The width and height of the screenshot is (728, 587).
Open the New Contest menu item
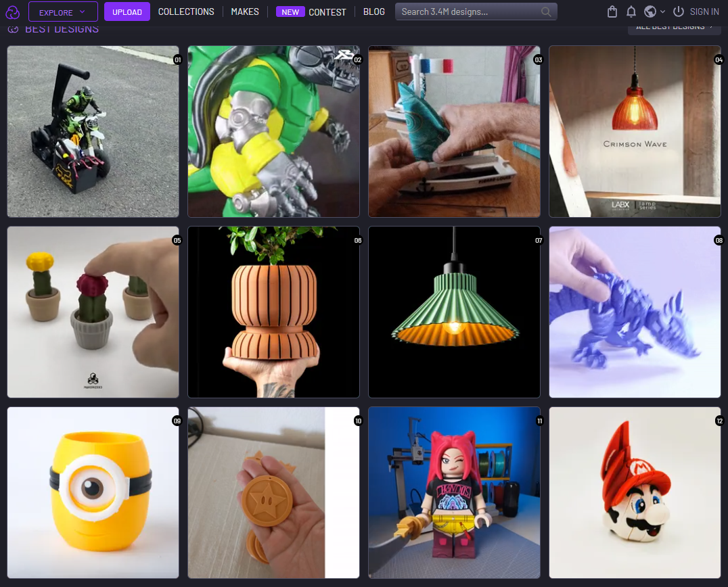click(311, 11)
